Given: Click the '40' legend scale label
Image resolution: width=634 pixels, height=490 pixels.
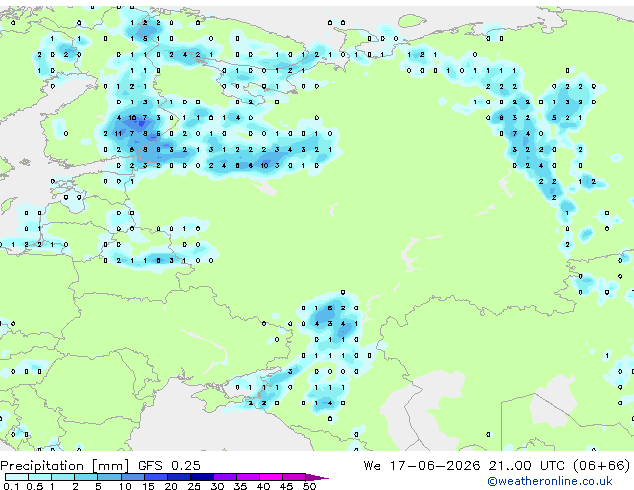Looking at the screenshot, I should 263,486.
